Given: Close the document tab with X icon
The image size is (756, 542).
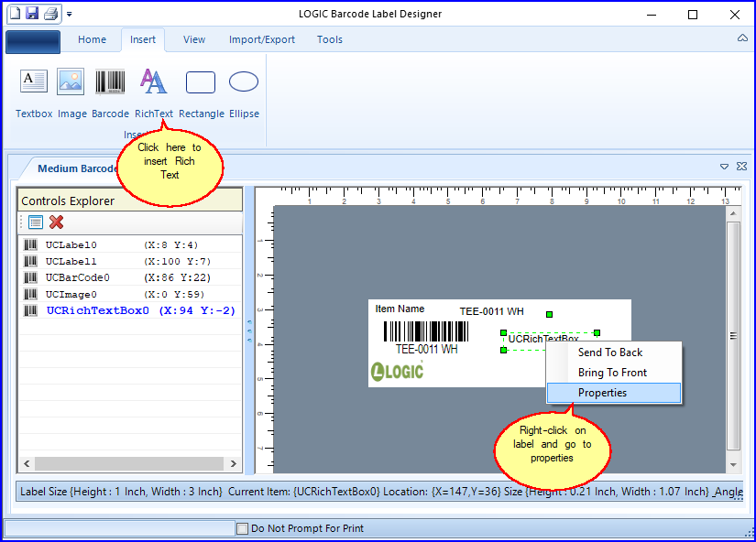Looking at the screenshot, I should (741, 167).
